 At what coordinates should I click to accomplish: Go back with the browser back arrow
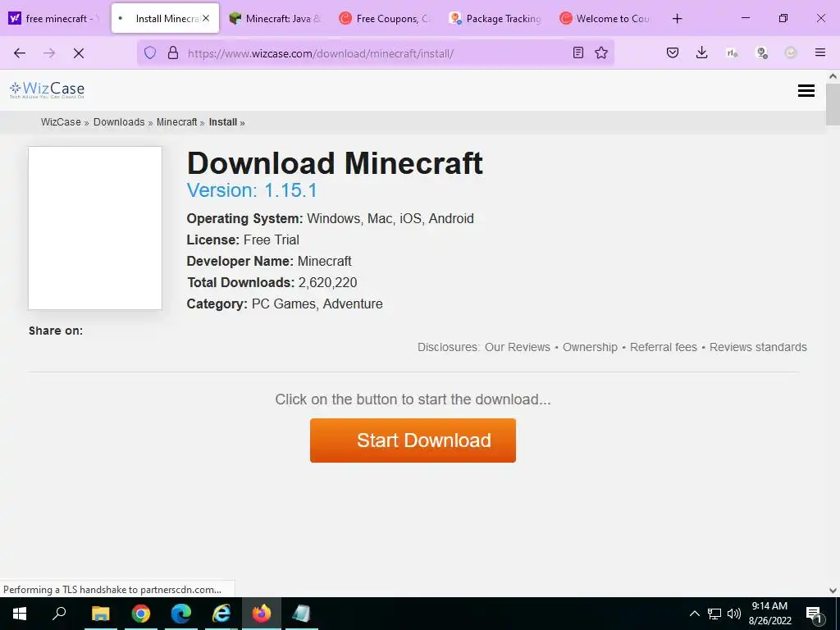tap(20, 53)
